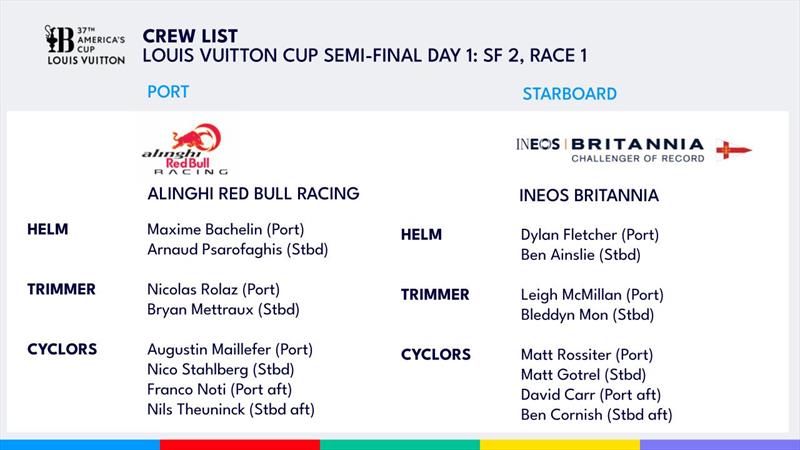The width and height of the screenshot is (800, 450).
Task: Click the yellow segment of bottom color bar
Action: [560, 445]
